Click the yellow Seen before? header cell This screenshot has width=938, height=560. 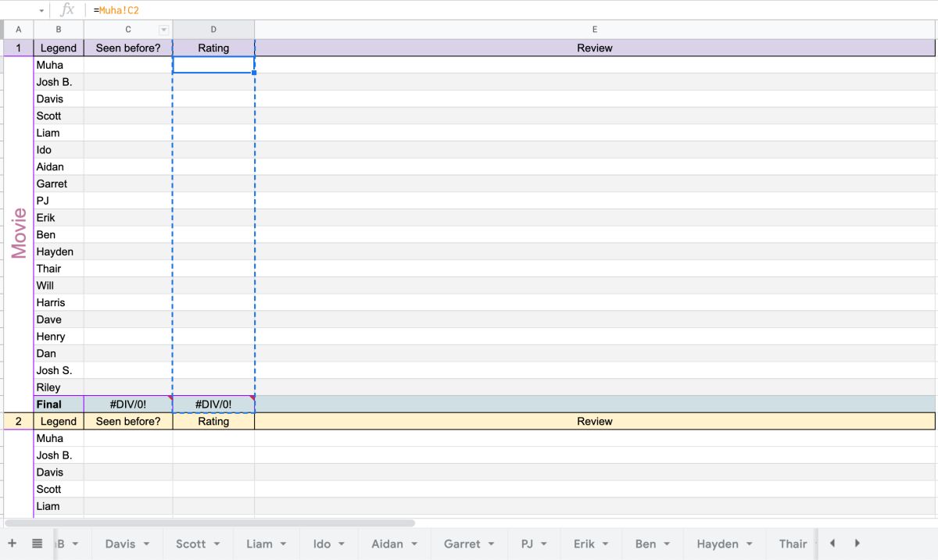point(128,421)
